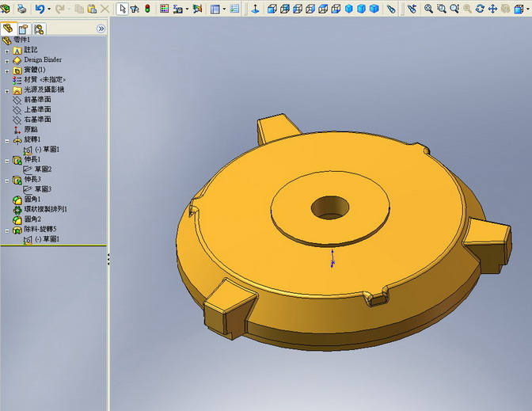Select the fourth standard view cube icon

310,9
